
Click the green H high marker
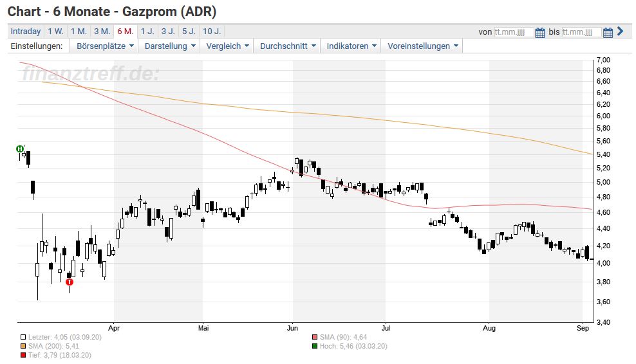pyautogui.click(x=20, y=149)
